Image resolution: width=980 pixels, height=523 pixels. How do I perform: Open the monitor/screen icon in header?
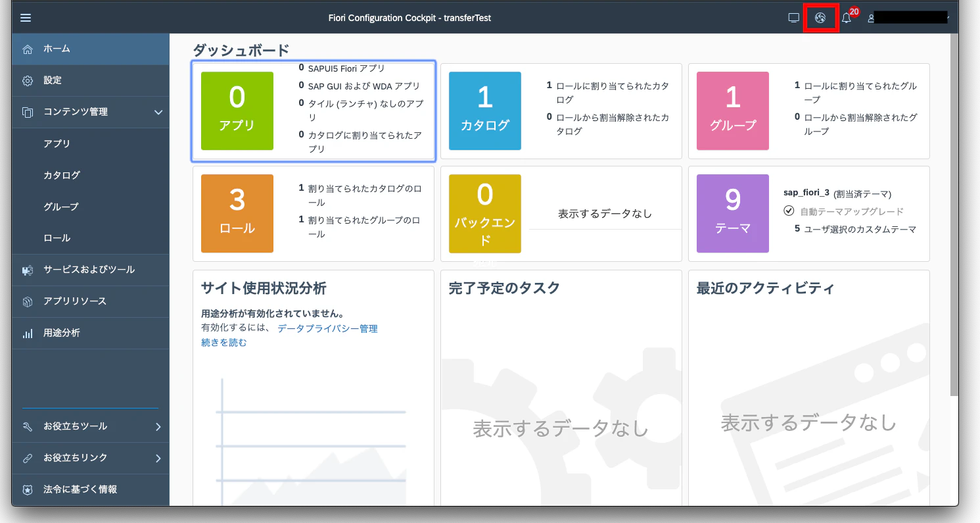[793, 18]
